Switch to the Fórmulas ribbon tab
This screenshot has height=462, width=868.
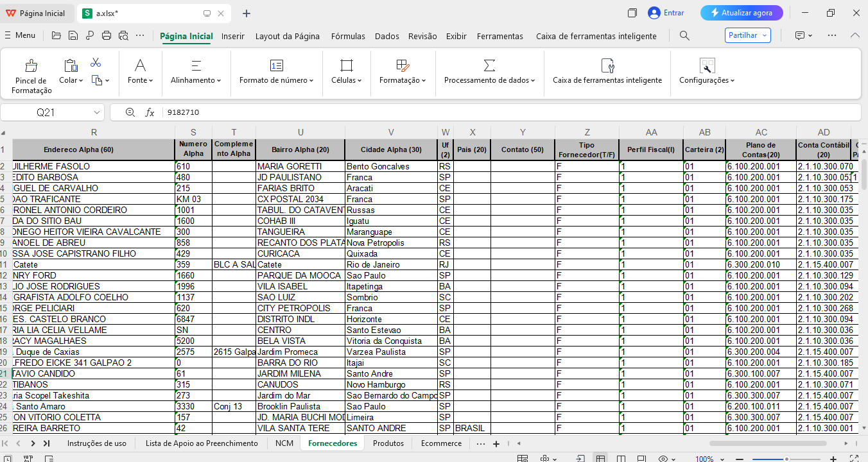click(348, 37)
